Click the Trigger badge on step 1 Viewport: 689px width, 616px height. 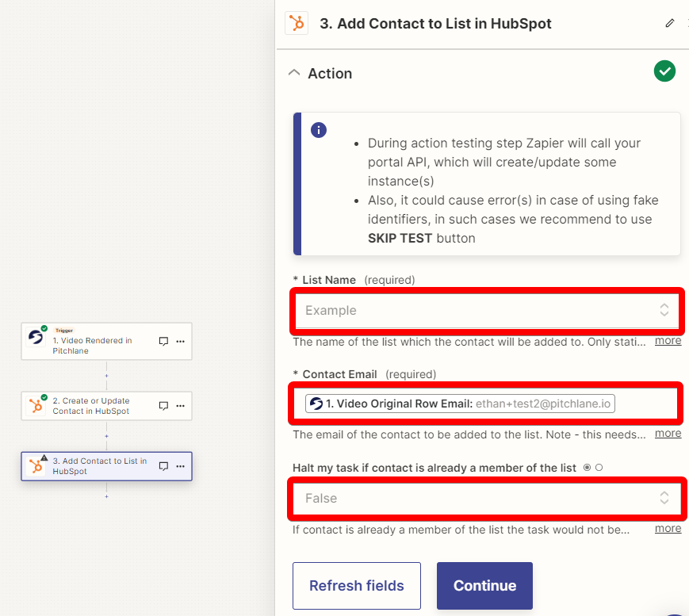64,331
